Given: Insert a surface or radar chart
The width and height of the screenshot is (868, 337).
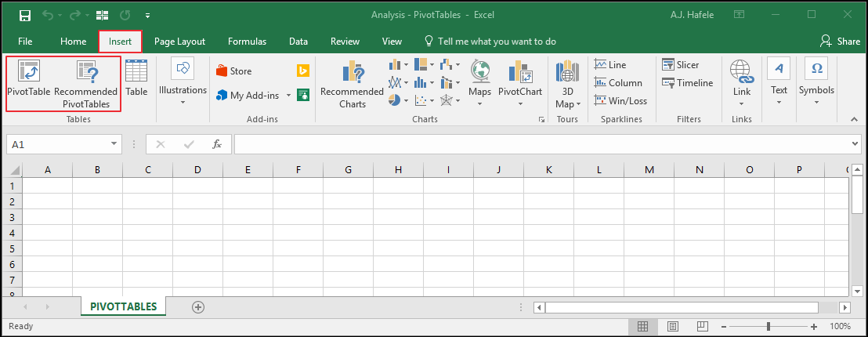Looking at the screenshot, I should click(x=450, y=100).
